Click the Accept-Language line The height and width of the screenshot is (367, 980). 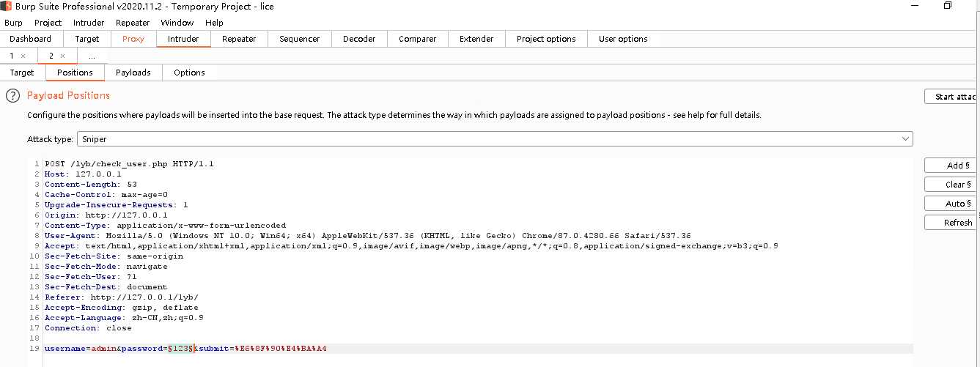coord(124,318)
